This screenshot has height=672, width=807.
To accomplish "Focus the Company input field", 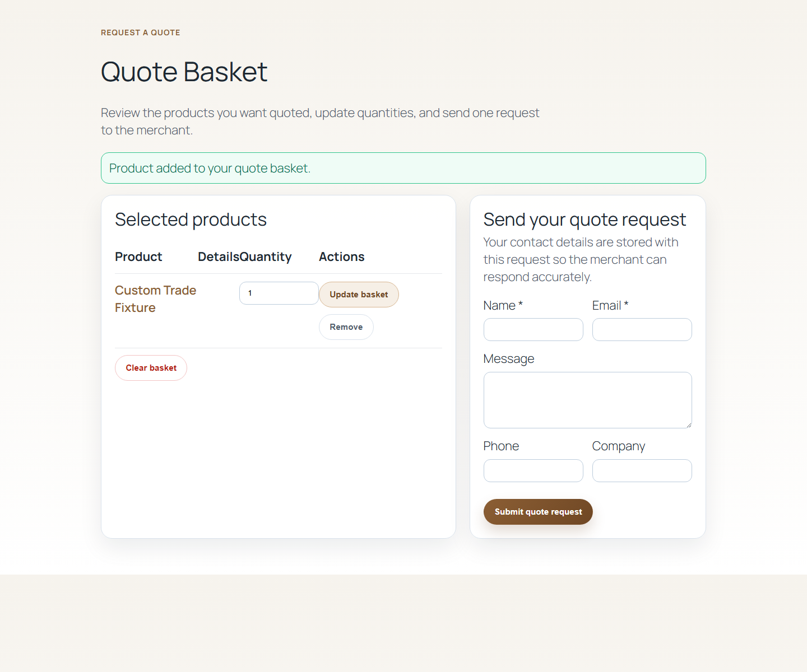I will pos(642,470).
